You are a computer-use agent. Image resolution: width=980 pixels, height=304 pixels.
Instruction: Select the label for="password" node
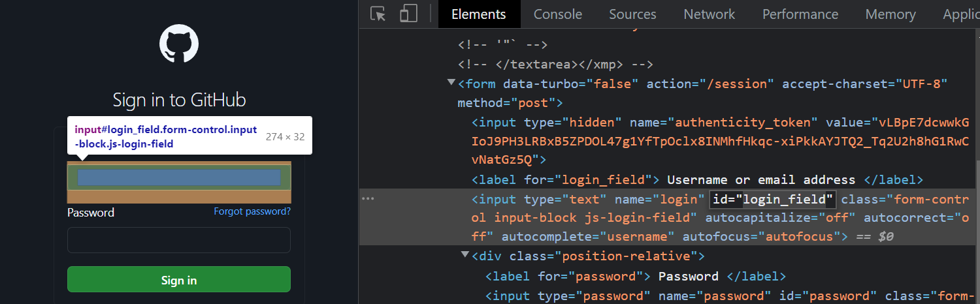(x=636, y=276)
